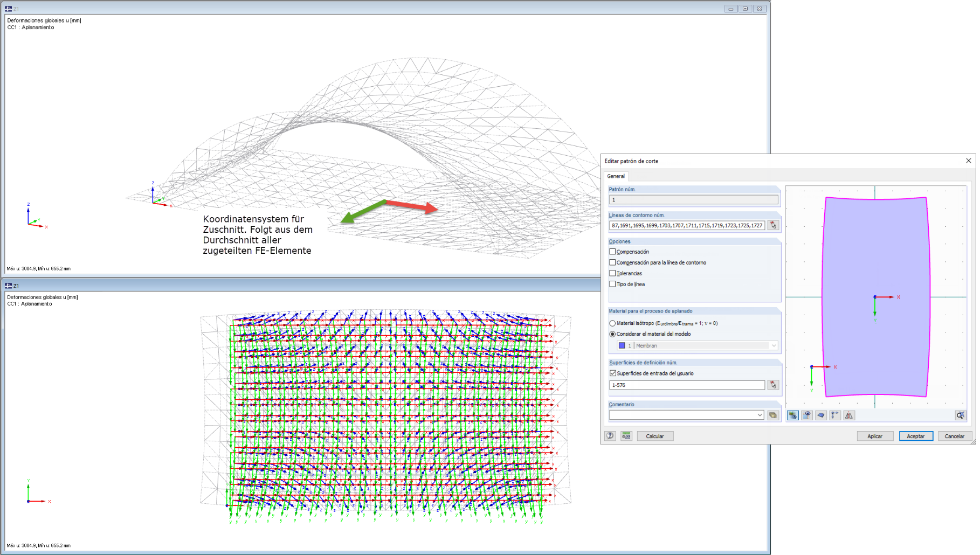The image size is (980, 555).
Task: Toggle the blue surface display icon
Action: click(820, 415)
